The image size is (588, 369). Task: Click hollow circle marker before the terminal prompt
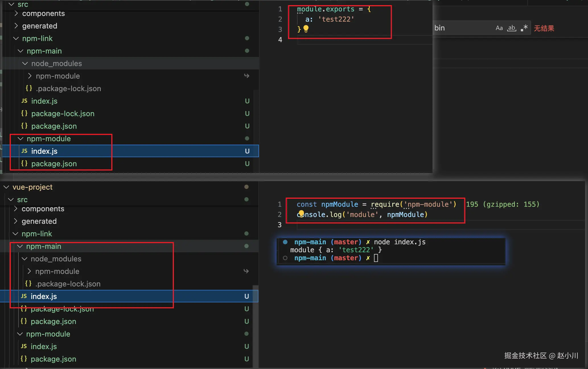285,258
